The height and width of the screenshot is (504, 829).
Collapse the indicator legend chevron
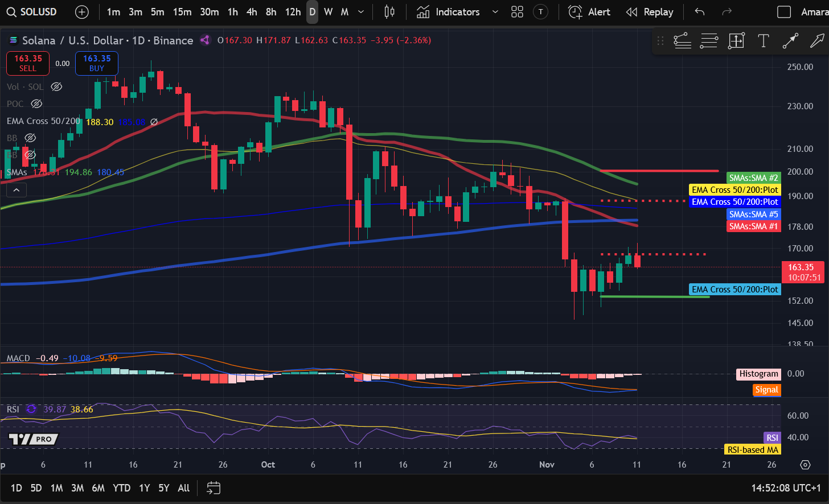point(17,190)
